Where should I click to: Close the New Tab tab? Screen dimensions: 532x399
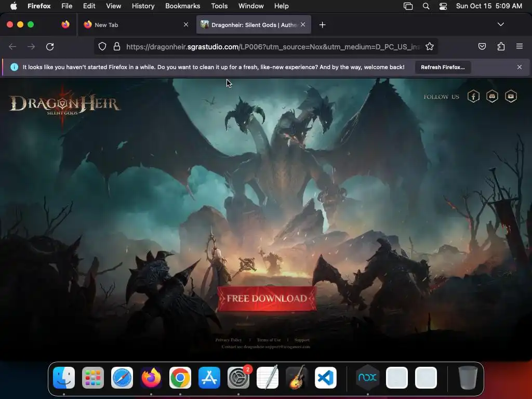(186, 24)
